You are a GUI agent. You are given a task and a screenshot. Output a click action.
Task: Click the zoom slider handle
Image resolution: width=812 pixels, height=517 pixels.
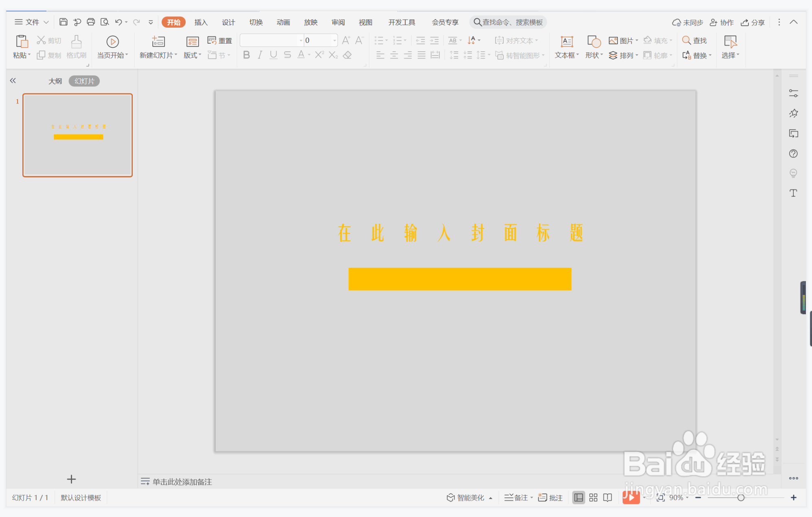pyautogui.click(x=741, y=497)
